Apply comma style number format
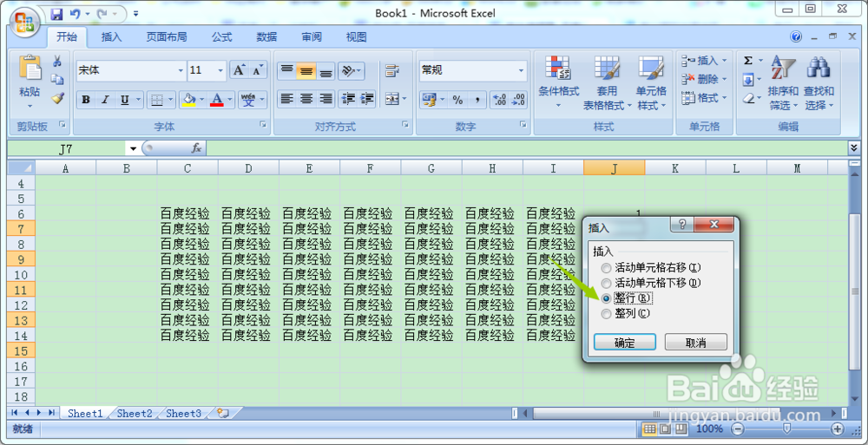 477,100
